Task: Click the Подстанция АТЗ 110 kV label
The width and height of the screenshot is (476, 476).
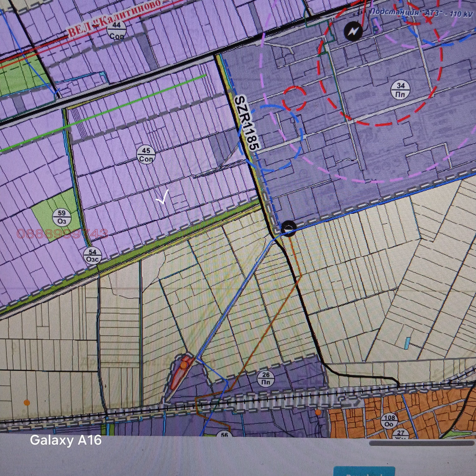Action: click(420, 13)
